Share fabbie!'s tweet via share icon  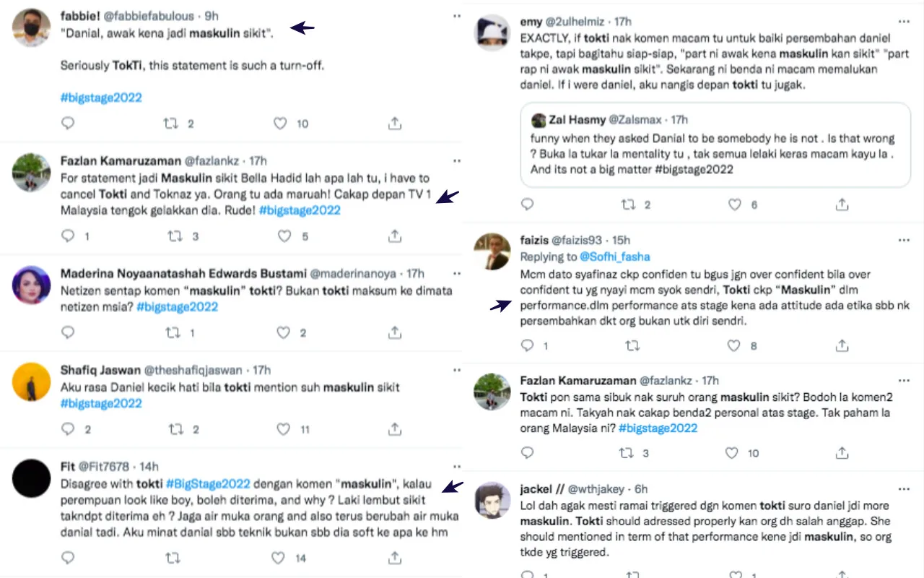(395, 124)
